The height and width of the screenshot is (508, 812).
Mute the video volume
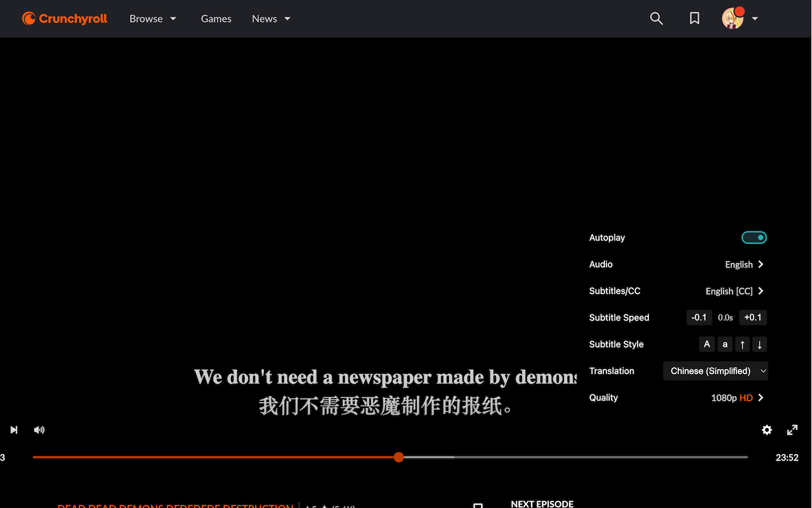pos(39,430)
